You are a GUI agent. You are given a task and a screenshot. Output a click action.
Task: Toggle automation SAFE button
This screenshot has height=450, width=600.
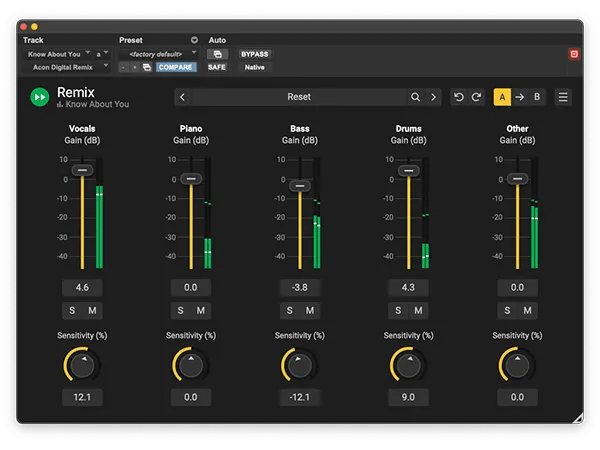tap(217, 67)
